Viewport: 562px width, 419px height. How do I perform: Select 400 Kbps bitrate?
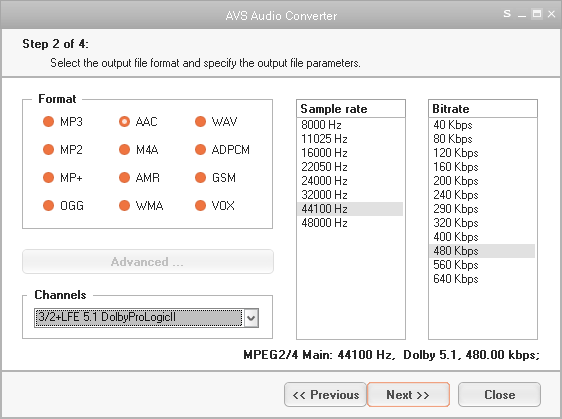pyautogui.click(x=482, y=237)
